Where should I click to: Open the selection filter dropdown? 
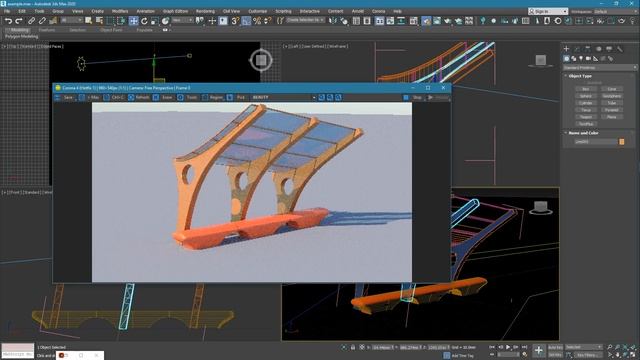pyautogui.click(x=71, y=20)
